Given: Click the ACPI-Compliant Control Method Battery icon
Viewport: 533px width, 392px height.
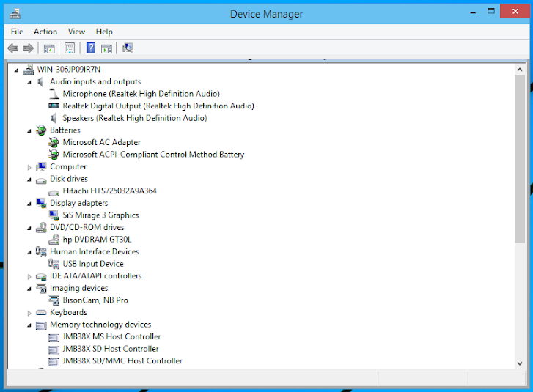Looking at the screenshot, I should click(x=54, y=155).
